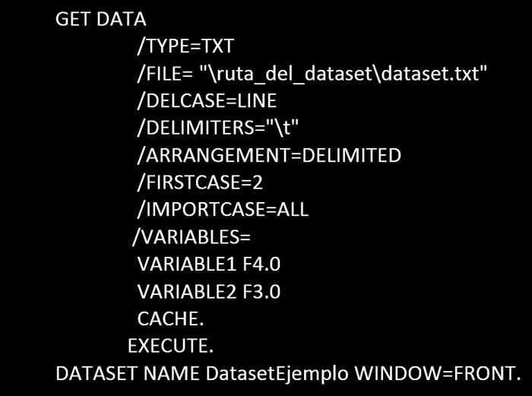Screen dimensions: 532x396
Task: Click the GET DATA command line
Action: tap(101, 21)
